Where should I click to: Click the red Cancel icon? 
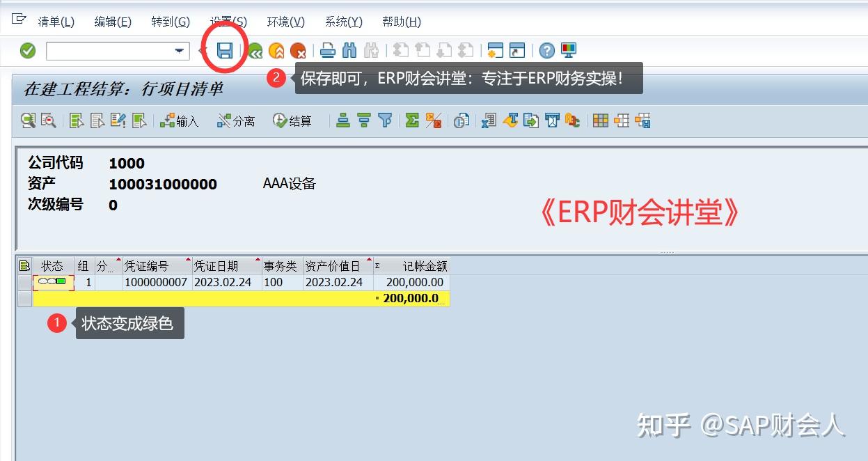pyautogui.click(x=297, y=50)
